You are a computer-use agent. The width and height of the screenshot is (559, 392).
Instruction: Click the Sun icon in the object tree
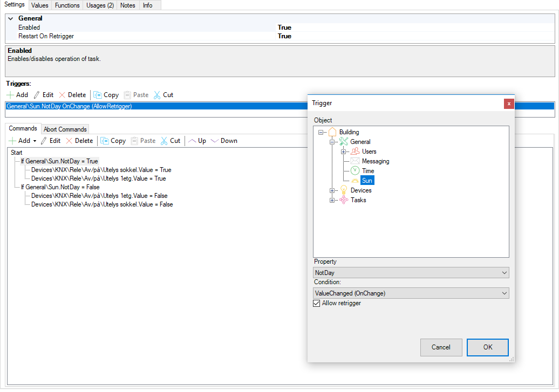(x=355, y=181)
